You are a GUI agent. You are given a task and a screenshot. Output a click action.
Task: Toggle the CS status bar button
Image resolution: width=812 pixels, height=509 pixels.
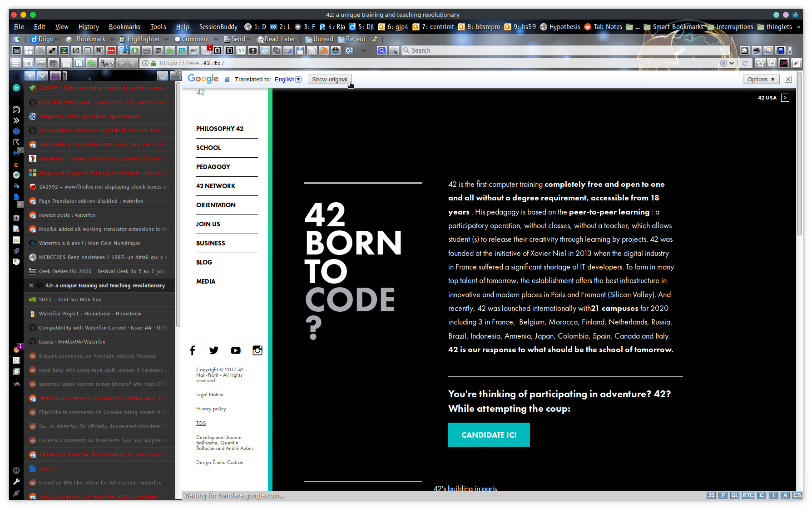(797, 495)
